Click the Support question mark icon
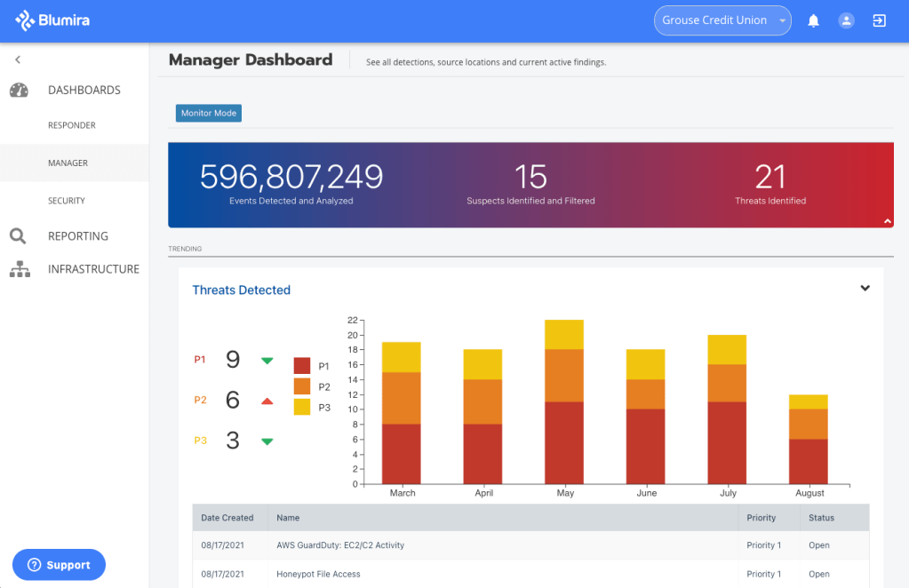This screenshot has height=588, width=909. [35, 565]
